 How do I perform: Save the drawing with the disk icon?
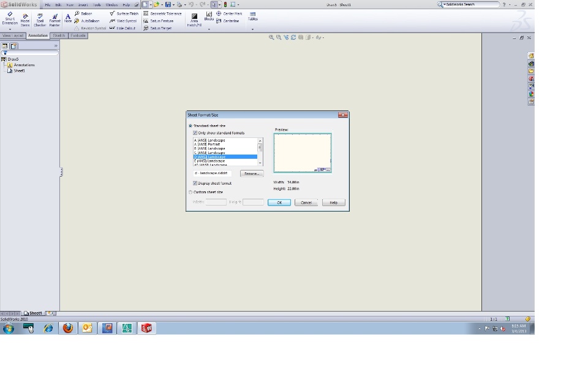(x=168, y=4)
